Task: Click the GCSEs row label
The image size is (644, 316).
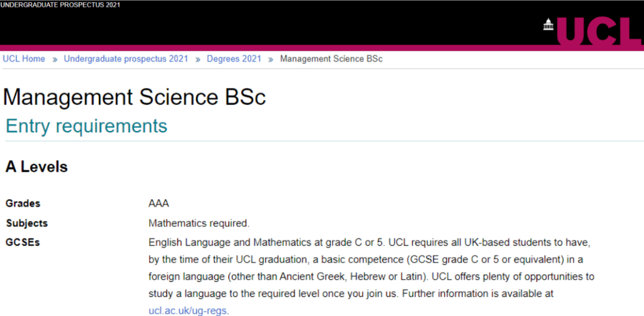Action: 23,243
